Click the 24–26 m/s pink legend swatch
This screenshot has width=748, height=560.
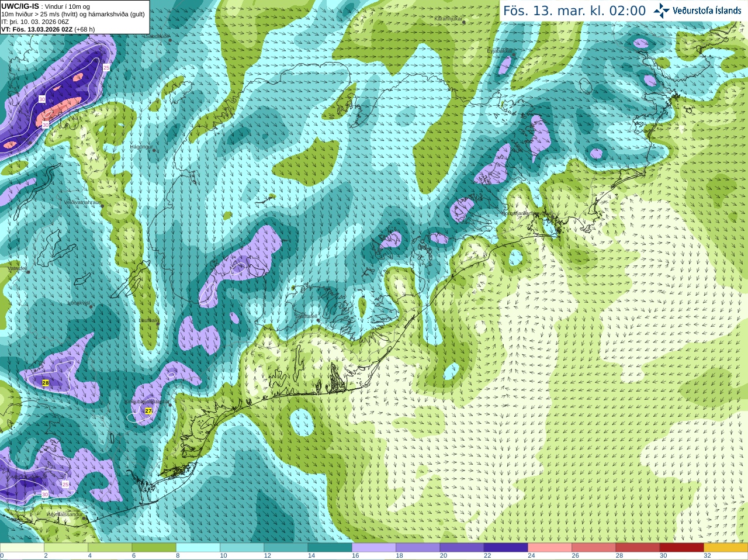550,548
